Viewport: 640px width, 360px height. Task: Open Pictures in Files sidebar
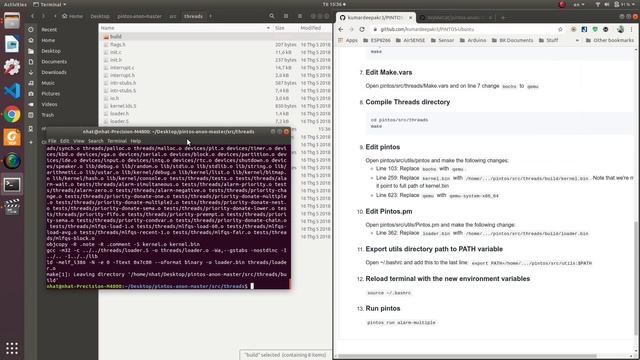[51, 93]
